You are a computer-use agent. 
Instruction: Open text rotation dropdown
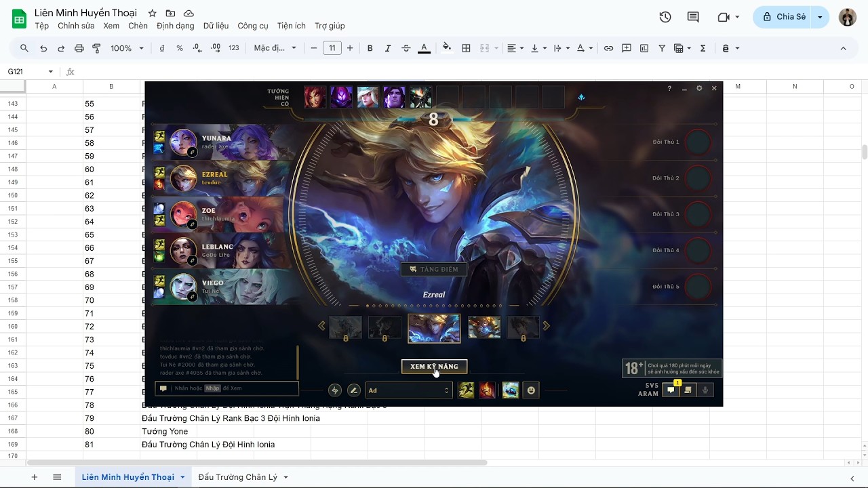pos(584,48)
